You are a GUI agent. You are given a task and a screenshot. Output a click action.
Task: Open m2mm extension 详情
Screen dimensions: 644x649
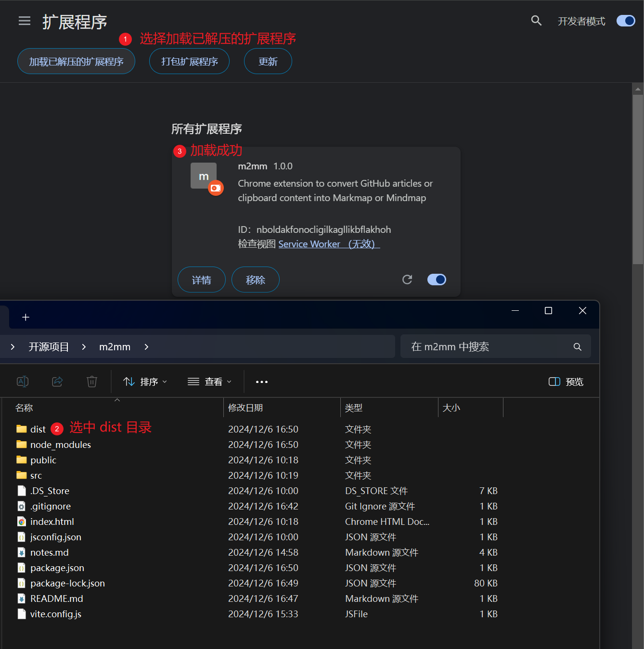(201, 280)
